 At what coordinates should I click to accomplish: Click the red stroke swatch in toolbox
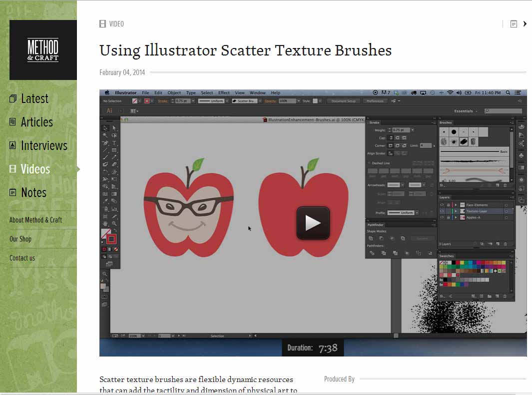(111, 239)
